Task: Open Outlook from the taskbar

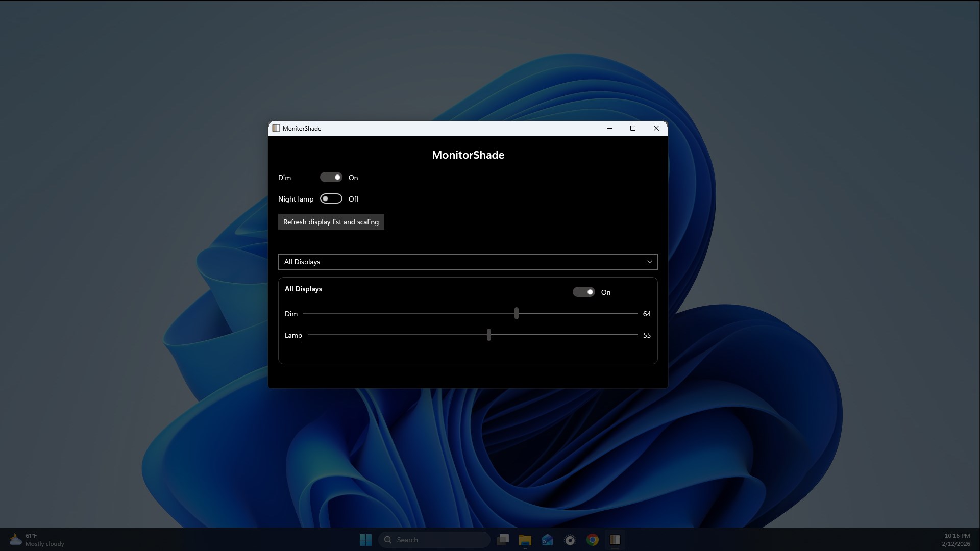Action: pos(548,540)
